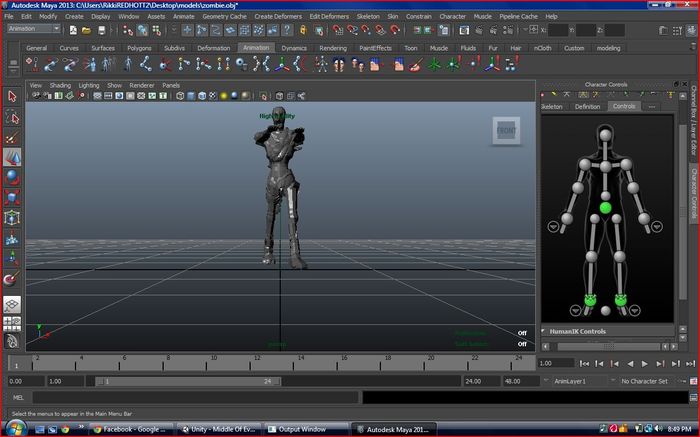700x437 pixels.
Task: Click the Joint tool shelf icon
Action: coord(146,65)
